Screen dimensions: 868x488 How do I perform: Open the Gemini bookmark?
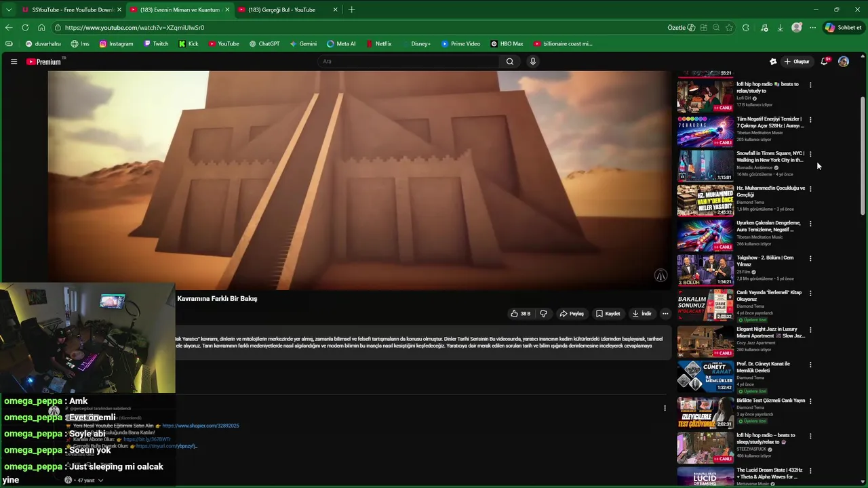303,43
